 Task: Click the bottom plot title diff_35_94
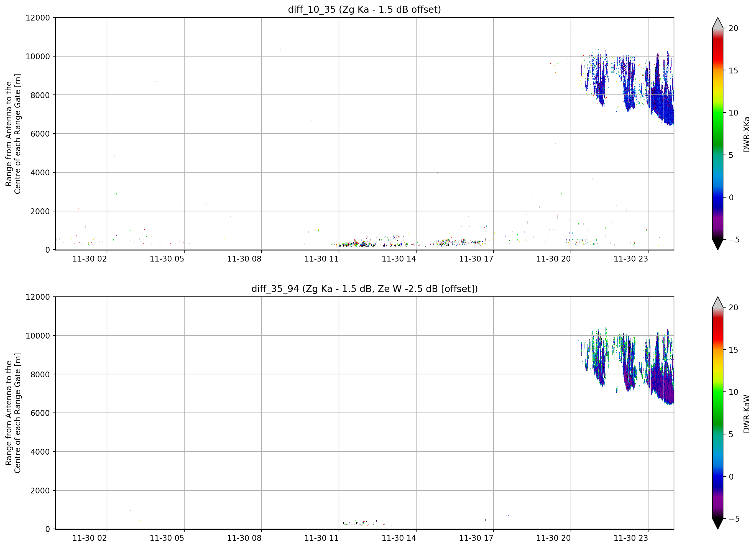click(364, 289)
